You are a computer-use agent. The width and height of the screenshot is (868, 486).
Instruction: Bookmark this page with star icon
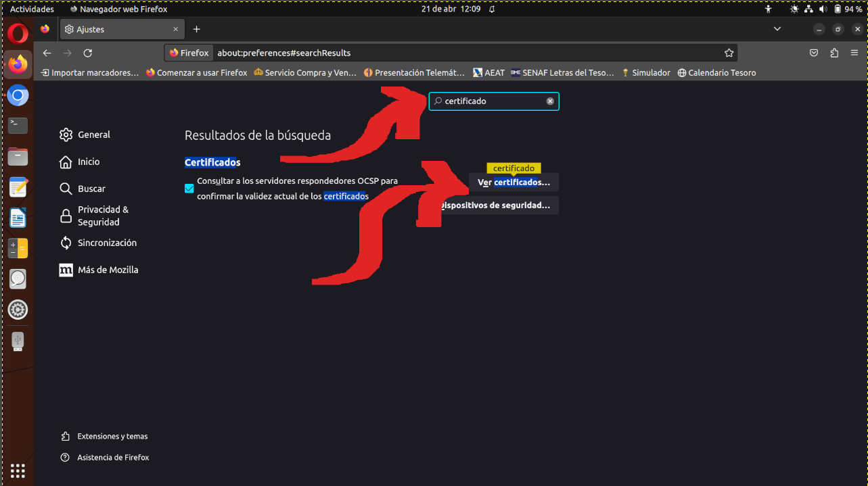(x=729, y=53)
